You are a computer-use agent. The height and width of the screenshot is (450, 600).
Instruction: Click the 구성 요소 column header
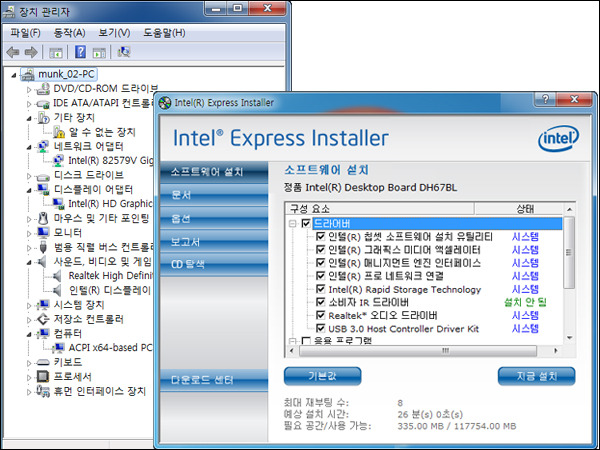pos(380,209)
